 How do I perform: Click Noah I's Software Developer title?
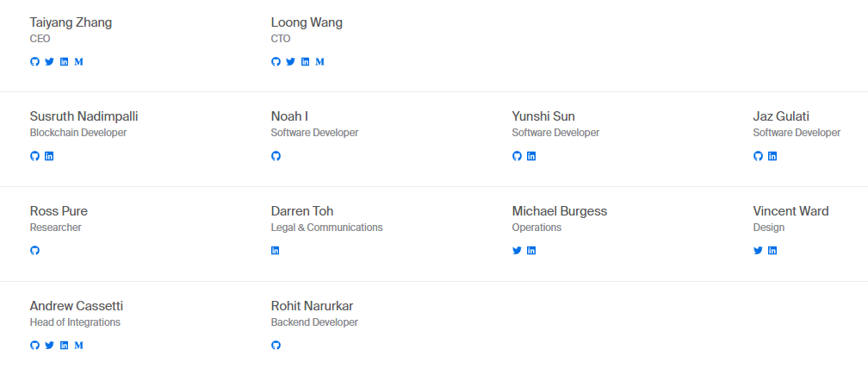[314, 133]
